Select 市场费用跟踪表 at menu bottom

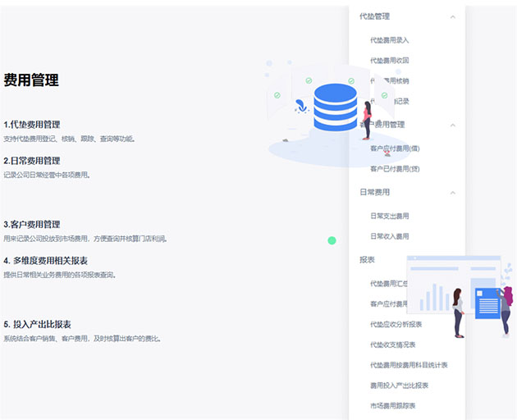[392, 405]
